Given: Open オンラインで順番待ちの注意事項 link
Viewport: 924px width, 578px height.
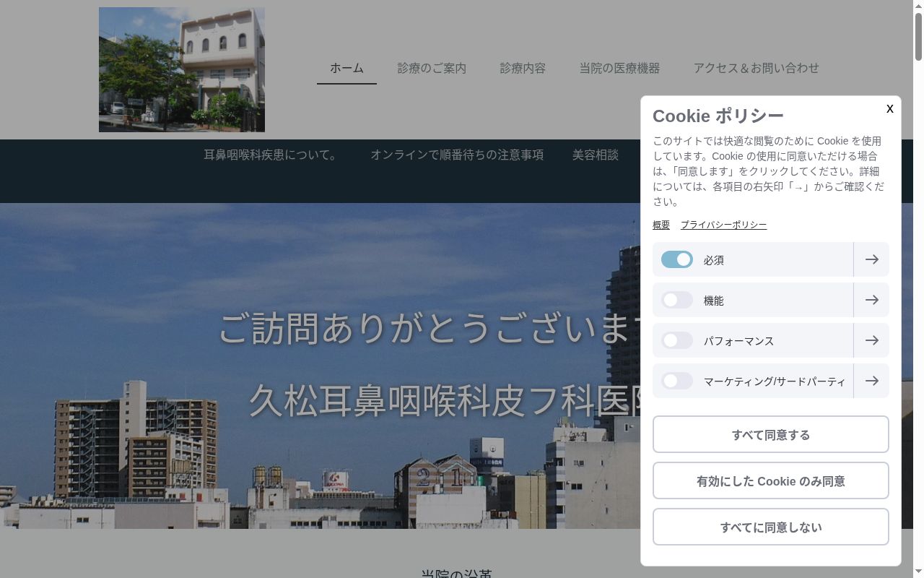Looking at the screenshot, I should pos(457,155).
